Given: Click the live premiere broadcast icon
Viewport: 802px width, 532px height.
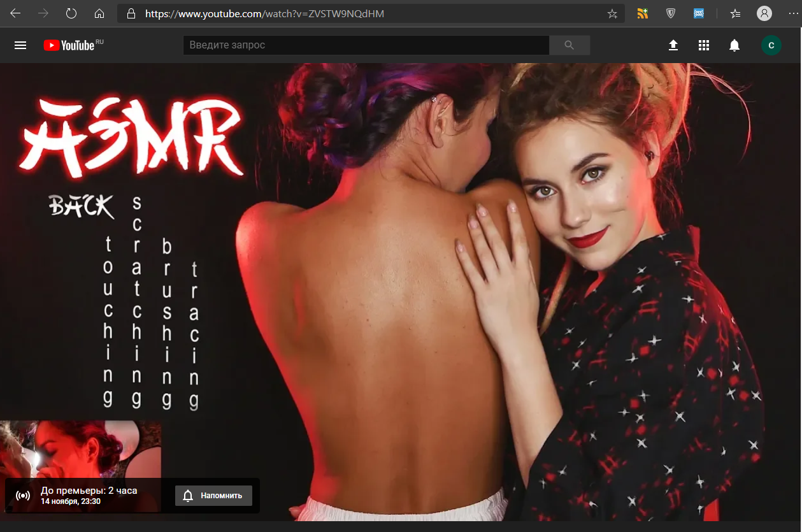Looking at the screenshot, I should [x=23, y=496].
